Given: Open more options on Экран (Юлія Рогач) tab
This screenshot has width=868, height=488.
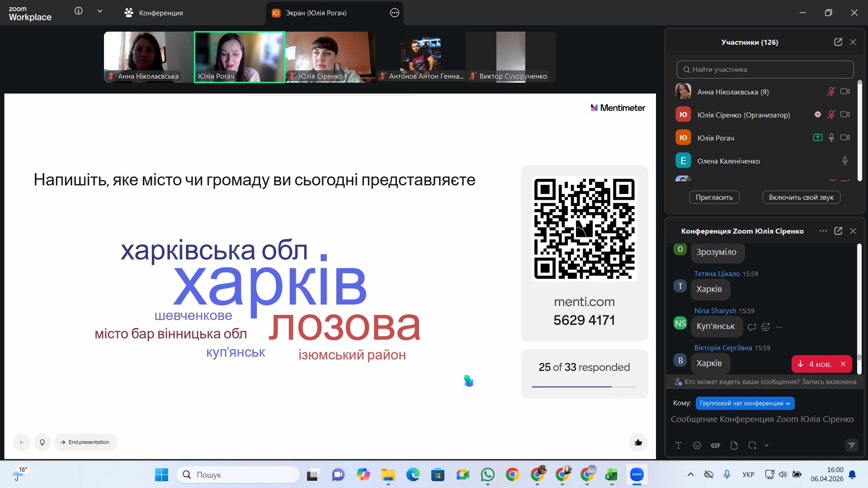Looking at the screenshot, I should 394,13.
